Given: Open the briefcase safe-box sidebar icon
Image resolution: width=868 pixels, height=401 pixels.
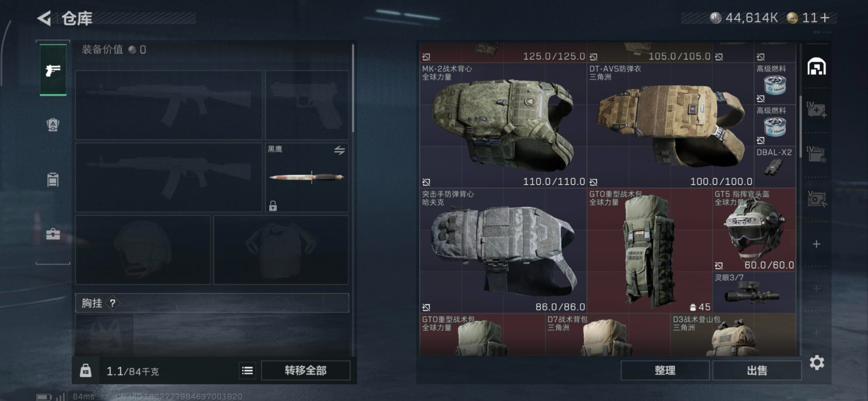Looking at the screenshot, I should (53, 234).
